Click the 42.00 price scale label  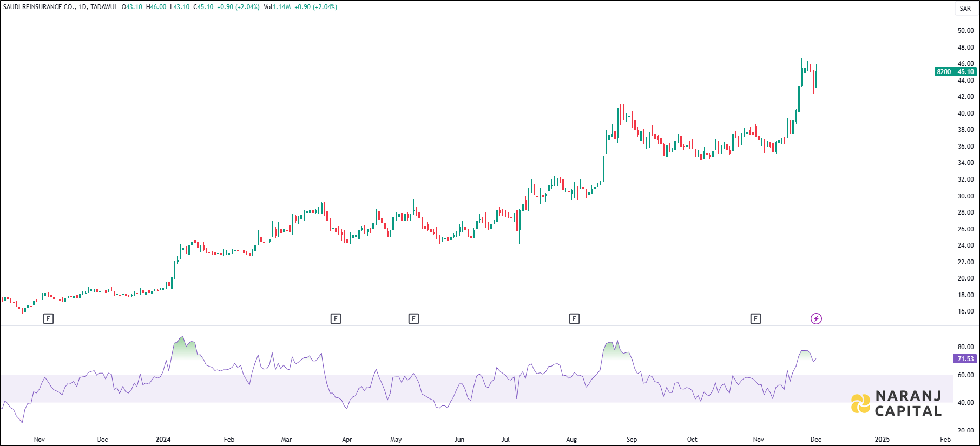click(965, 97)
